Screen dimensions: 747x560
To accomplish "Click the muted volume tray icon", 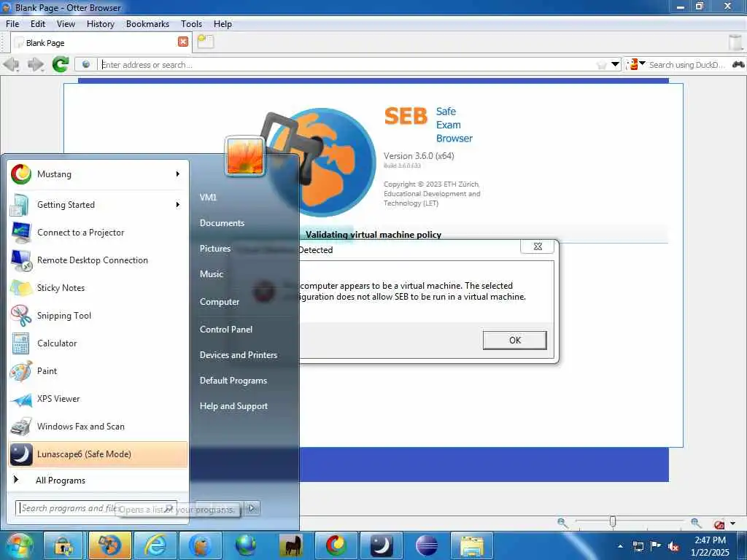I will click(673, 546).
